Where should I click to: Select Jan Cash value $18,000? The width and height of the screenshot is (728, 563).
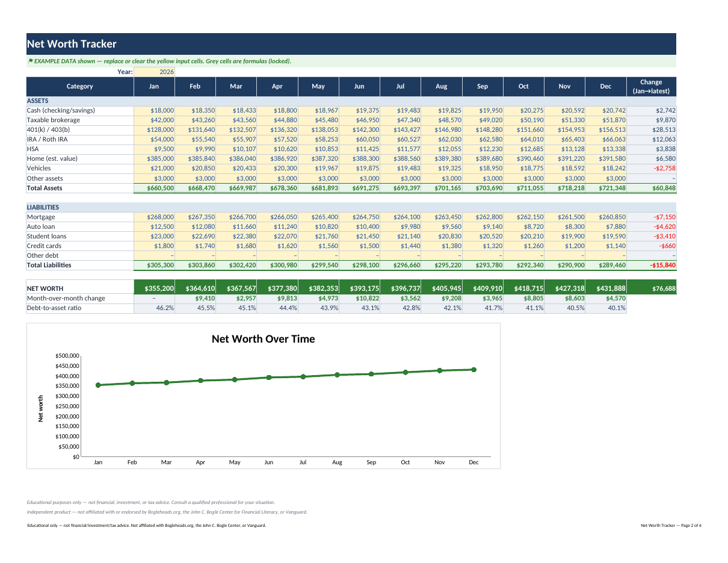[x=154, y=110]
